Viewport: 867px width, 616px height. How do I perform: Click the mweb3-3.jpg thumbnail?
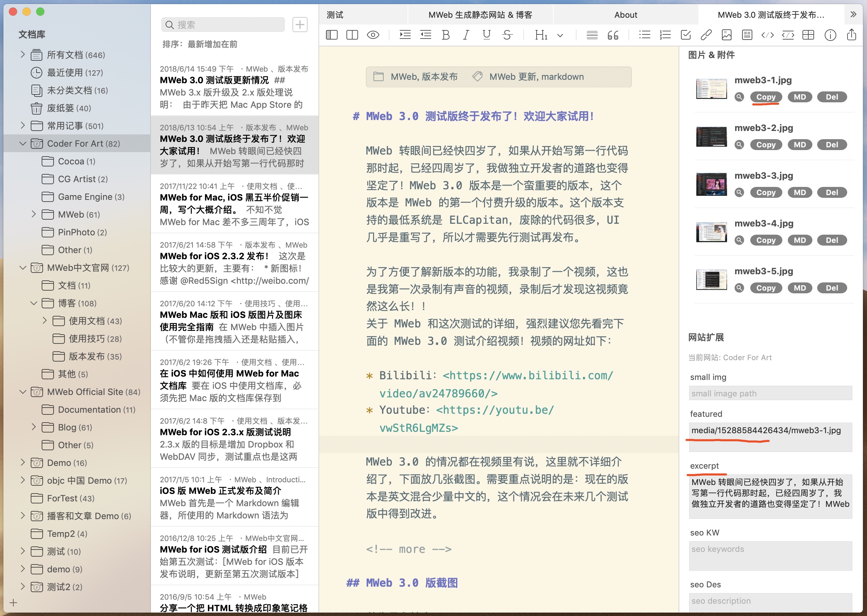[x=711, y=184]
